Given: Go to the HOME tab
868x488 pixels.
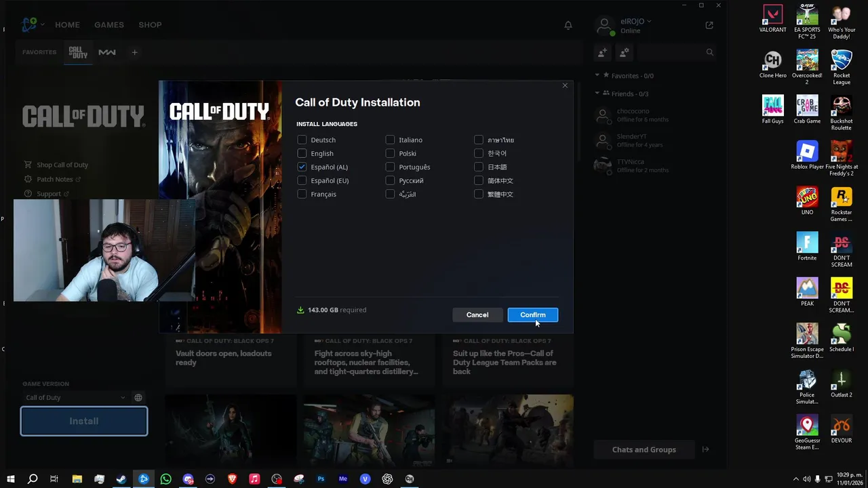Looking at the screenshot, I should 67,24.
